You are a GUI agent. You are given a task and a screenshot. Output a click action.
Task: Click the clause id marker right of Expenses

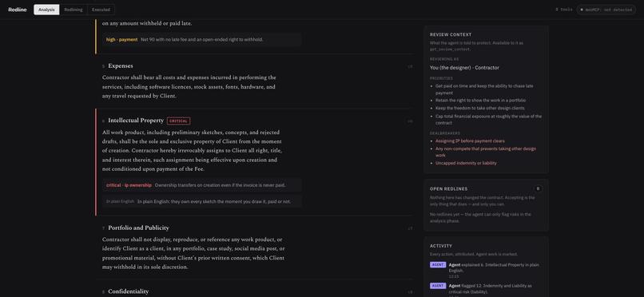410,66
